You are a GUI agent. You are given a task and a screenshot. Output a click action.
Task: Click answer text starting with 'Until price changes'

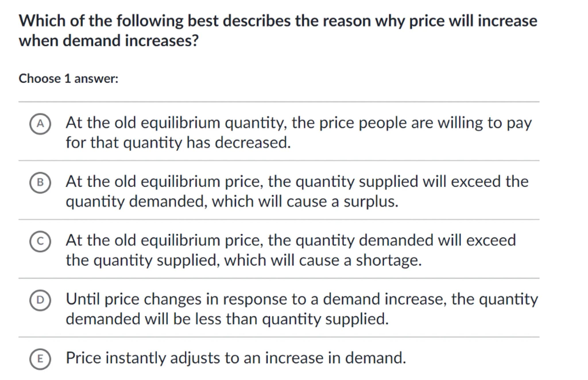tap(301, 309)
